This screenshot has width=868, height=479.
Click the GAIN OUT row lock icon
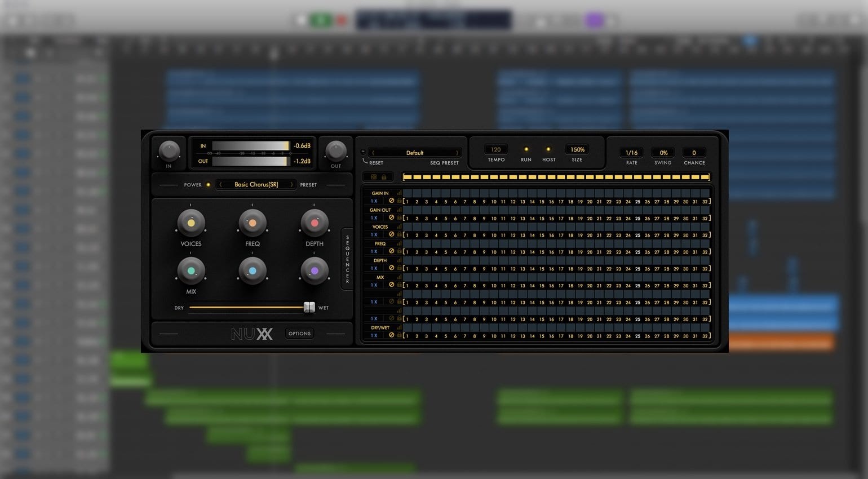coord(399,218)
